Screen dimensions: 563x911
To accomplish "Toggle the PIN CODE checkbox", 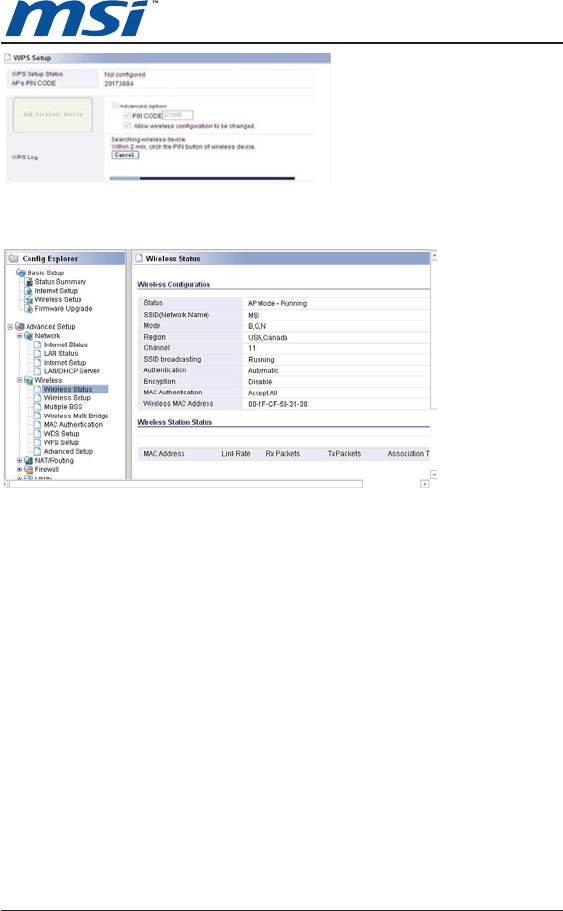I will click(x=127, y=116).
